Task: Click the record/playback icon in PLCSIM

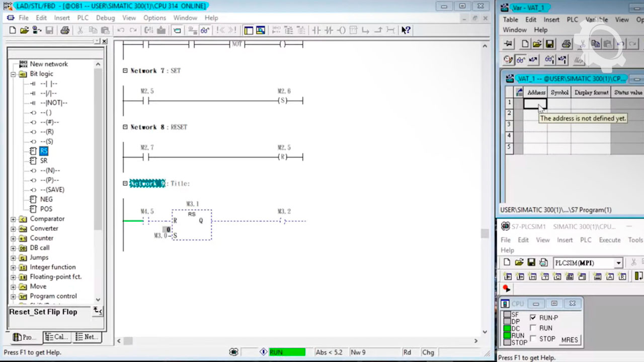Action: (507, 289)
